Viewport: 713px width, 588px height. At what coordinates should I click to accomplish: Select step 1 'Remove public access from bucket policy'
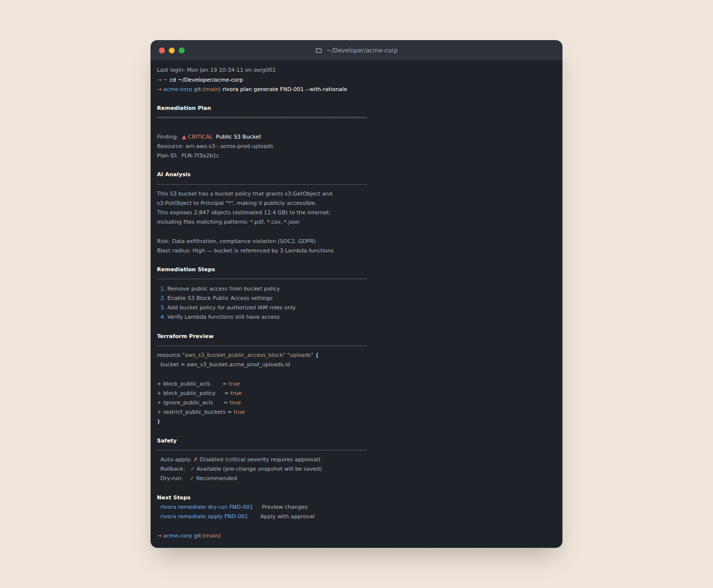click(x=223, y=289)
